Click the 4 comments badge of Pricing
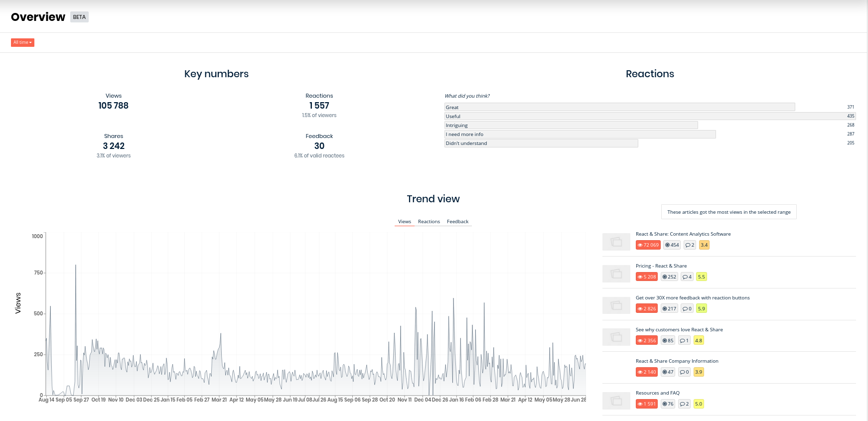Screen dimensions: 868x421 (687, 277)
